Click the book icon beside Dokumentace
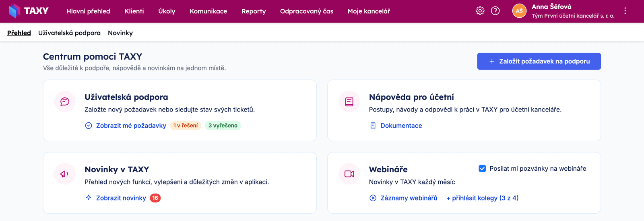644x221 pixels. (373, 126)
